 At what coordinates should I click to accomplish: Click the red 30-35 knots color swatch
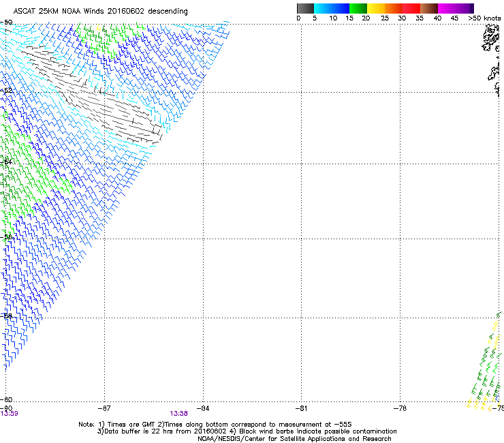click(411, 8)
